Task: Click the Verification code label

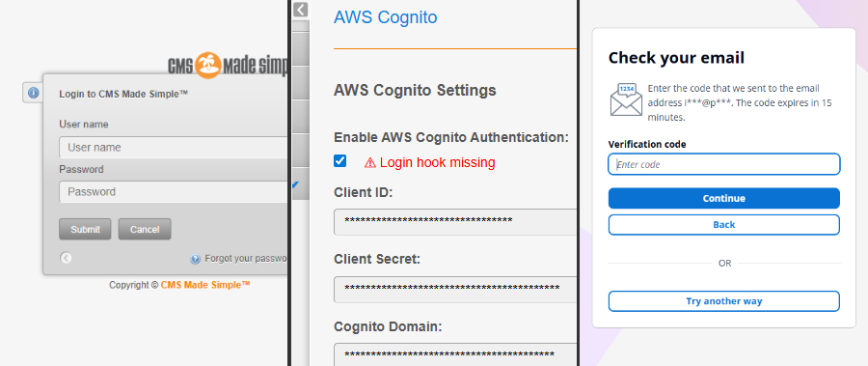Action: pyautogui.click(x=647, y=144)
